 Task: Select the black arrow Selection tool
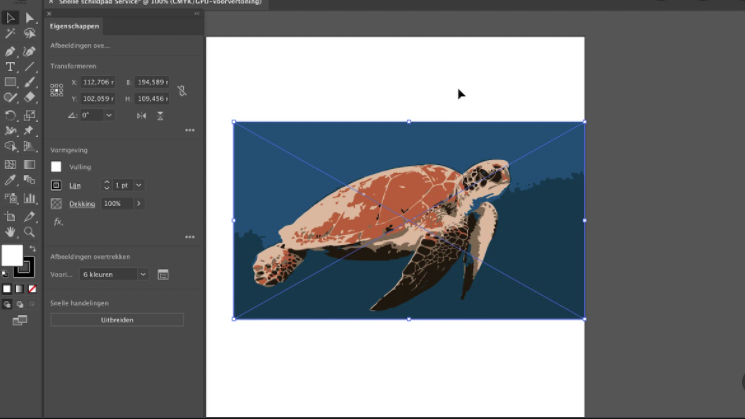10,18
